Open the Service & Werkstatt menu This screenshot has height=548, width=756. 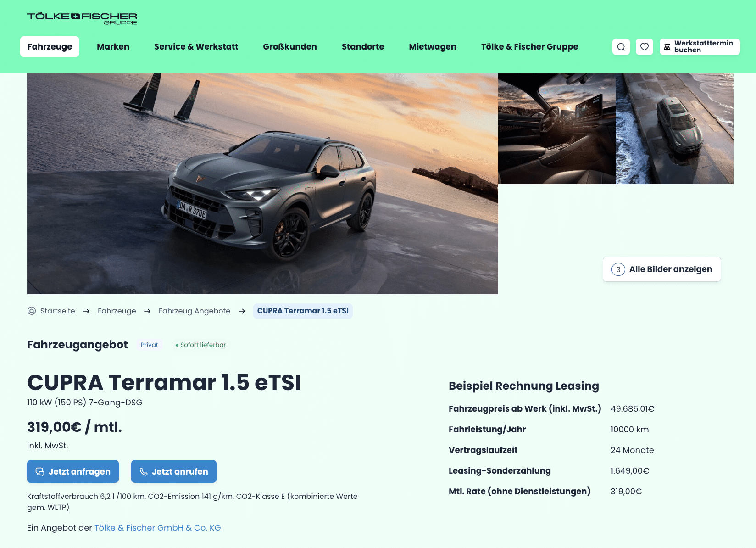click(x=196, y=47)
